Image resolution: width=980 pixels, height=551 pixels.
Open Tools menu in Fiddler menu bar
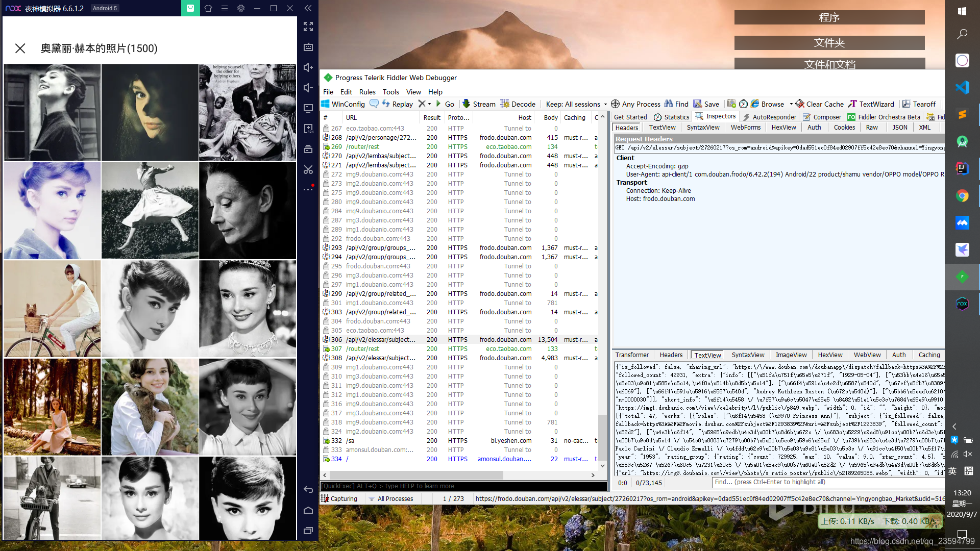coord(390,92)
